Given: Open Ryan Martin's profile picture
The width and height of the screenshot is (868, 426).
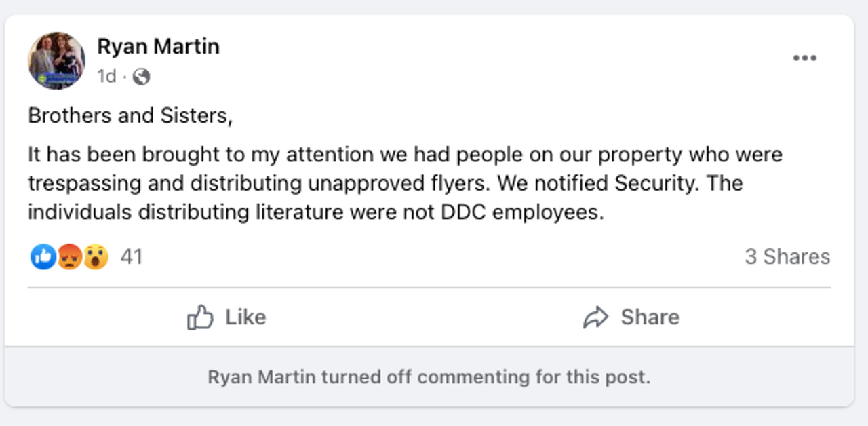Looking at the screenshot, I should (x=56, y=60).
